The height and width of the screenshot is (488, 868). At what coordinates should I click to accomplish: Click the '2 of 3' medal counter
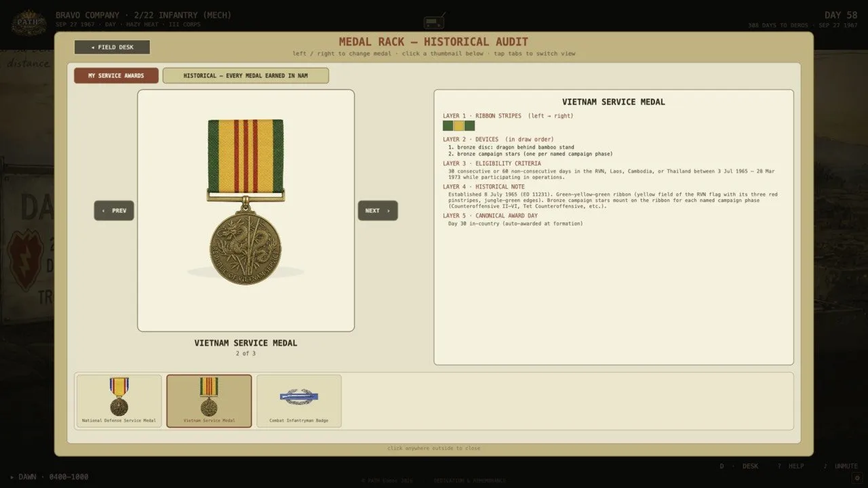click(x=245, y=353)
